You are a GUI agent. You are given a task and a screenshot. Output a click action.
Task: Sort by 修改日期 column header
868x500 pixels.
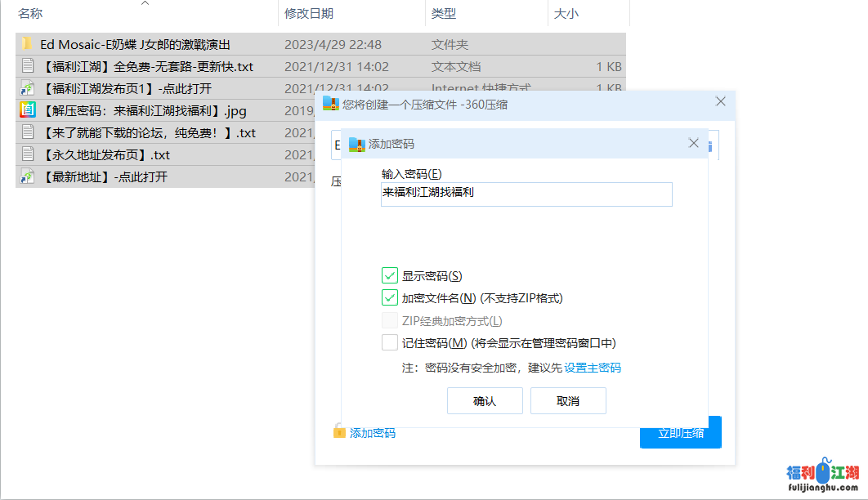309,14
